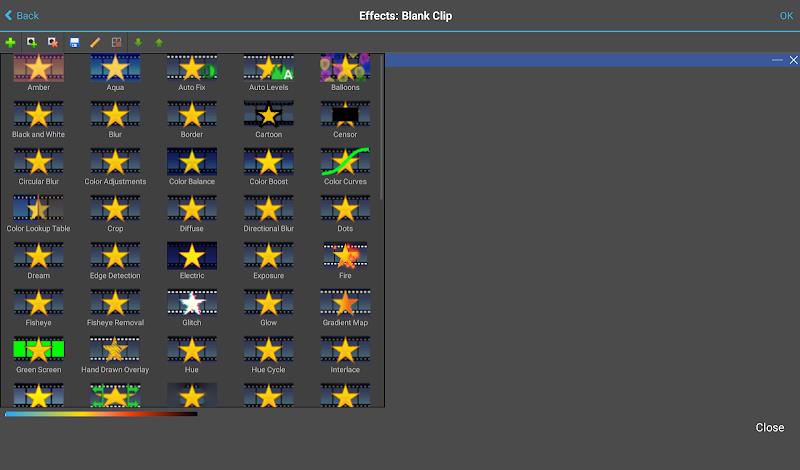Choose the Color Balance effect
This screenshot has height=470, width=800.
tap(192, 166)
